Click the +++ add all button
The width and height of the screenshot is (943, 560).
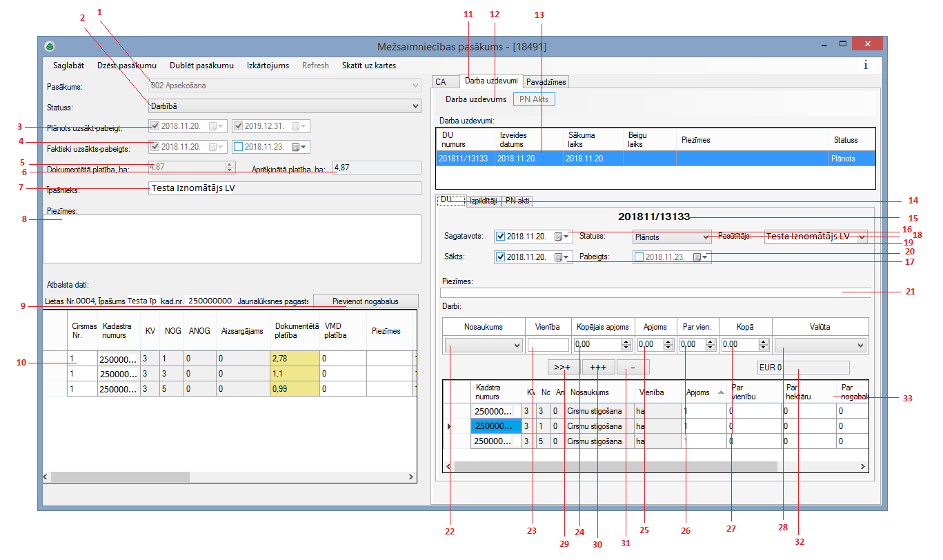597,368
